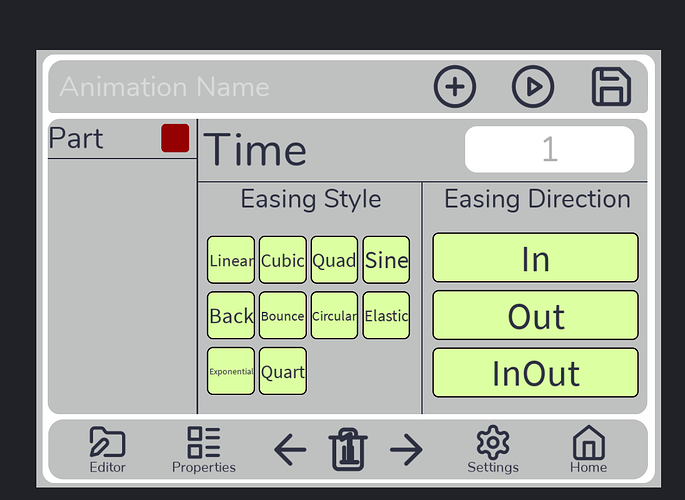
Task: Set easing direction to InOut
Action: 535,373
